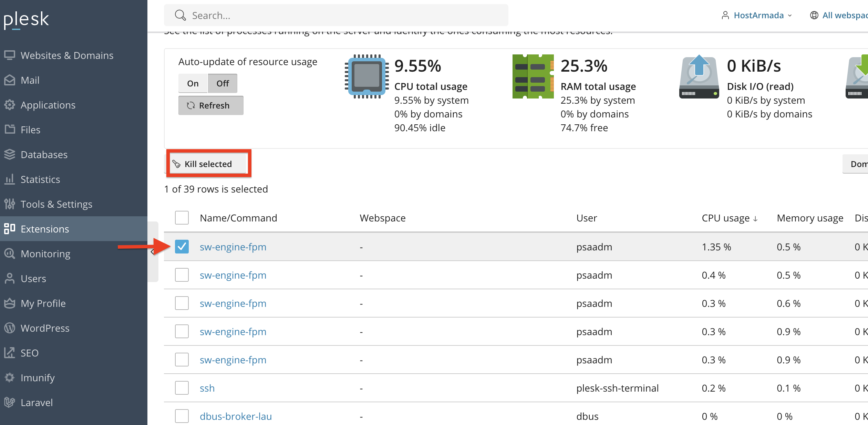Open the dbus-broker-lau process link
This screenshot has height=425, width=868.
pyautogui.click(x=236, y=416)
